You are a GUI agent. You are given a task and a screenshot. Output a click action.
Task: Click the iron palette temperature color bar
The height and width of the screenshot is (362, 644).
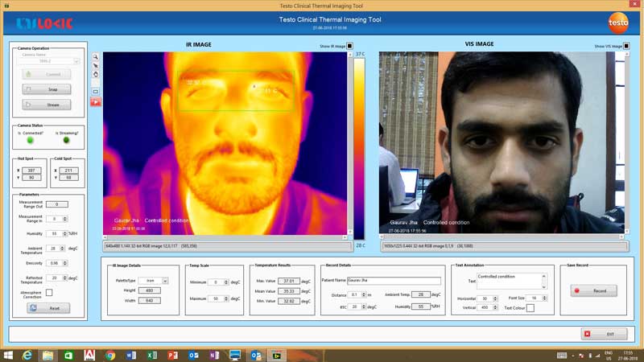pyautogui.click(x=359, y=149)
